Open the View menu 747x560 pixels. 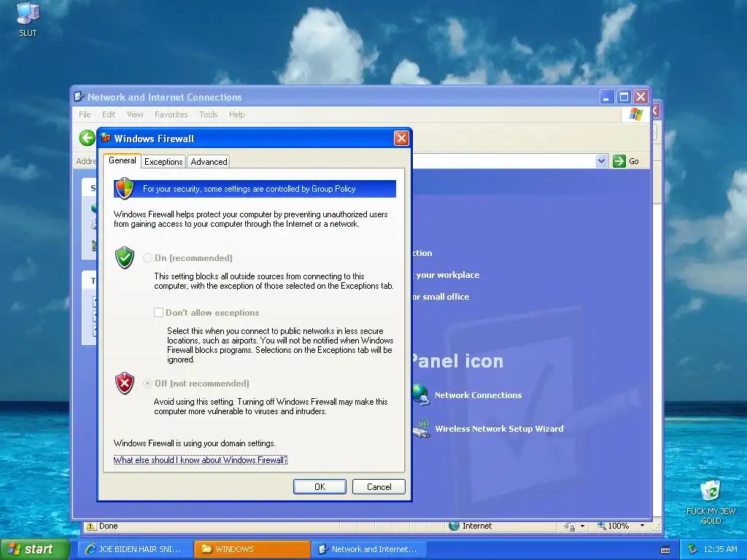[135, 114]
